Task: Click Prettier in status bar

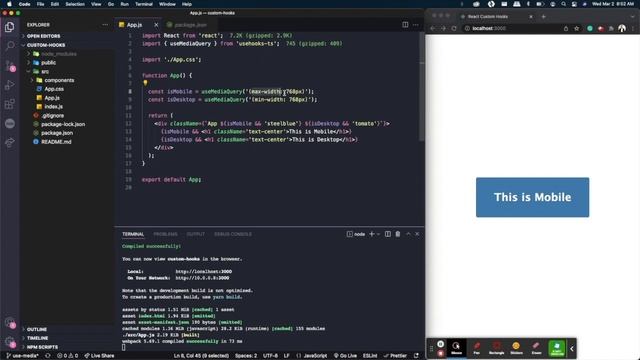Action: [395, 356]
